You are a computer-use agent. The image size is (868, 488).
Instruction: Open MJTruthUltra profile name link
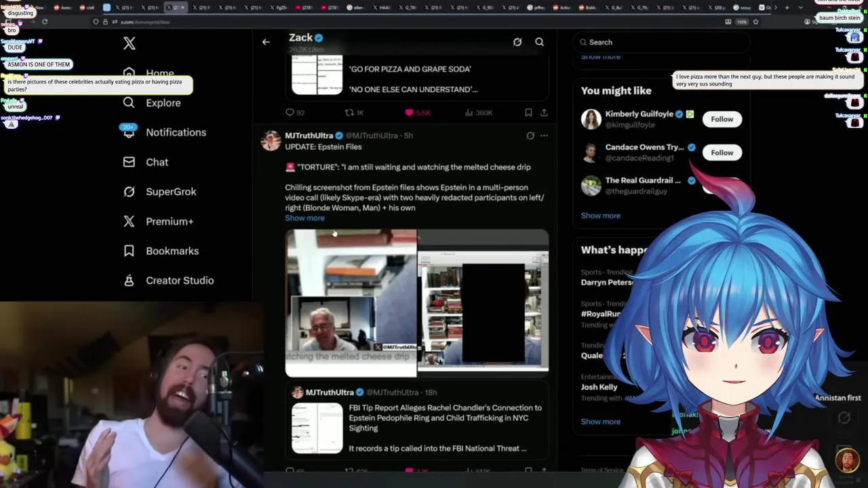[x=309, y=136]
